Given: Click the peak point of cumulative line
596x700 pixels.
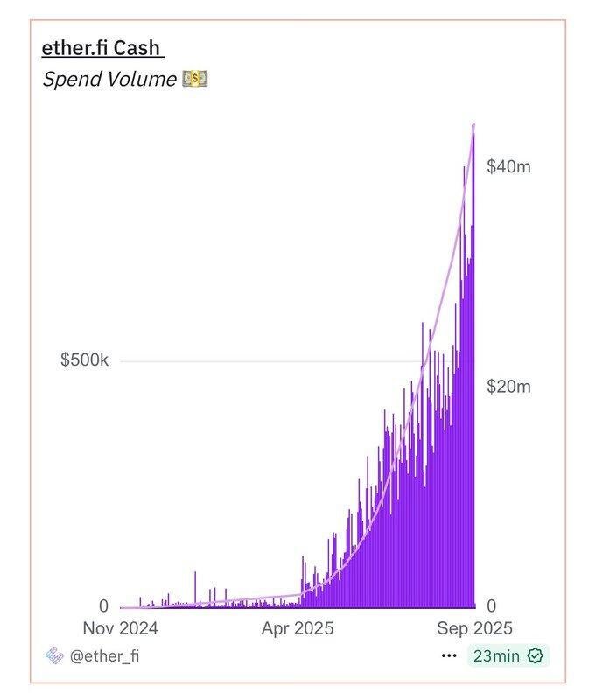Looking at the screenshot, I should (x=473, y=126).
